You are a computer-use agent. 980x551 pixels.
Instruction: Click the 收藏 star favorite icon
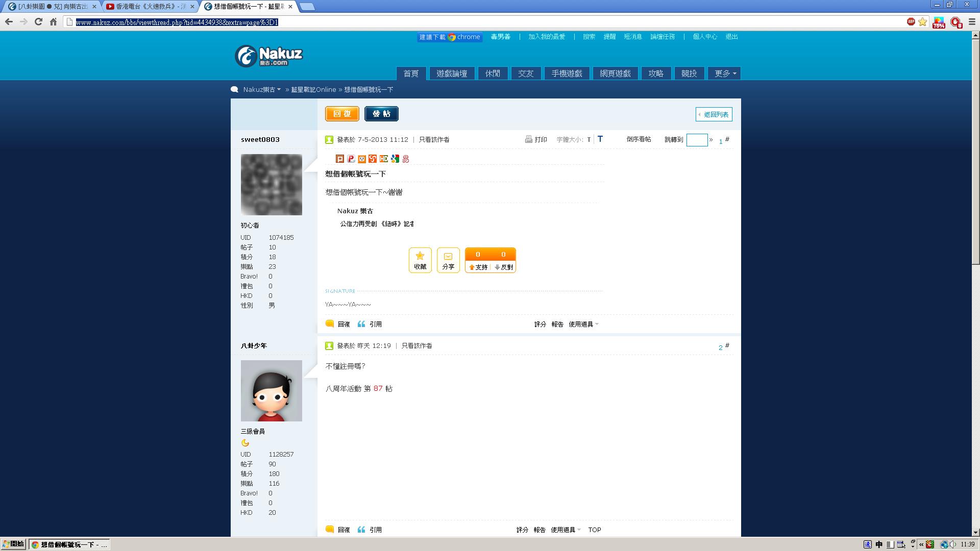[x=420, y=256]
